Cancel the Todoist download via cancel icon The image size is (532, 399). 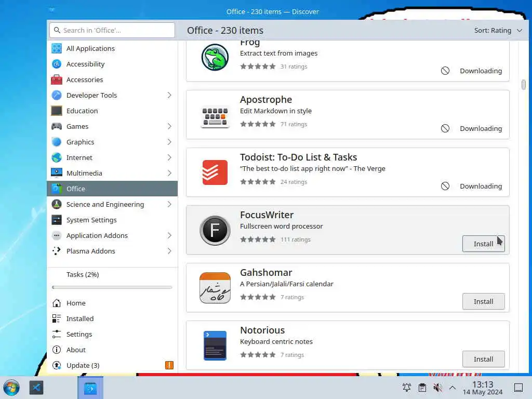click(445, 186)
